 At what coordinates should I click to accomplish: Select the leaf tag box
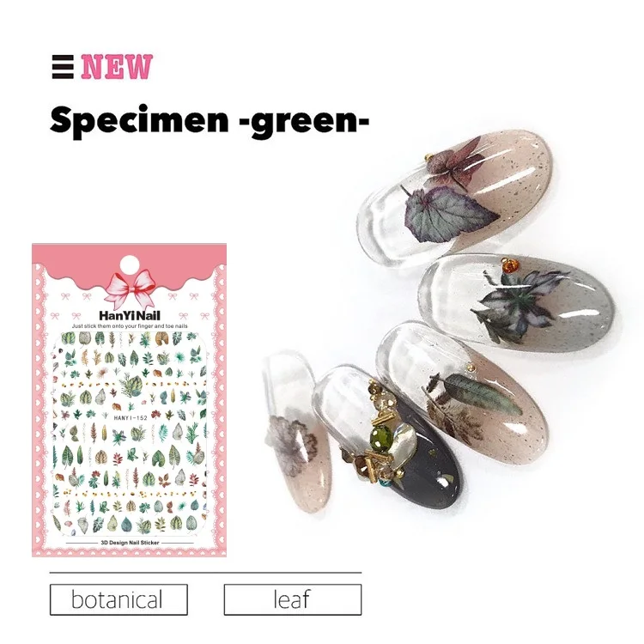coord(293,599)
